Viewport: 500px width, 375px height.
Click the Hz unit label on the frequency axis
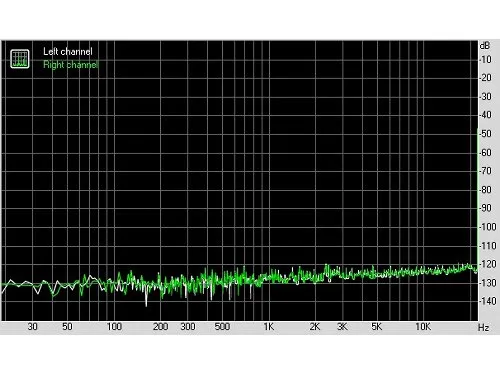pyautogui.click(x=483, y=327)
